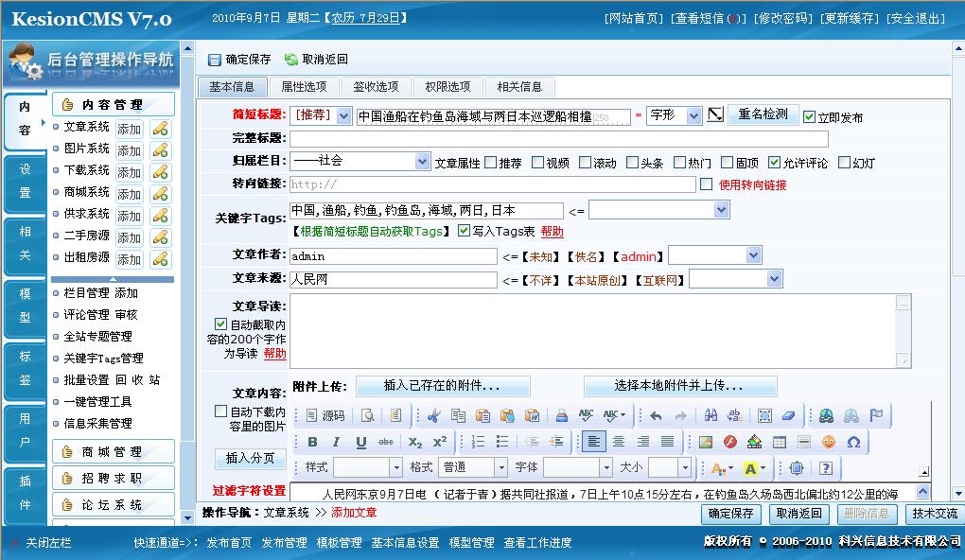Screen dimensions: 965x560
Task: Click the Print icon in the editor
Action: pos(561,415)
